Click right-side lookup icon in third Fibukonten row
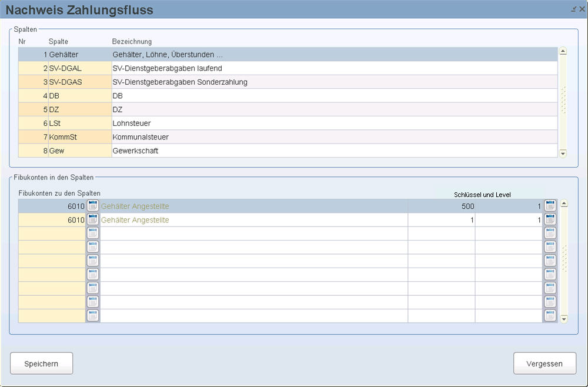588x387 pixels. click(x=550, y=233)
